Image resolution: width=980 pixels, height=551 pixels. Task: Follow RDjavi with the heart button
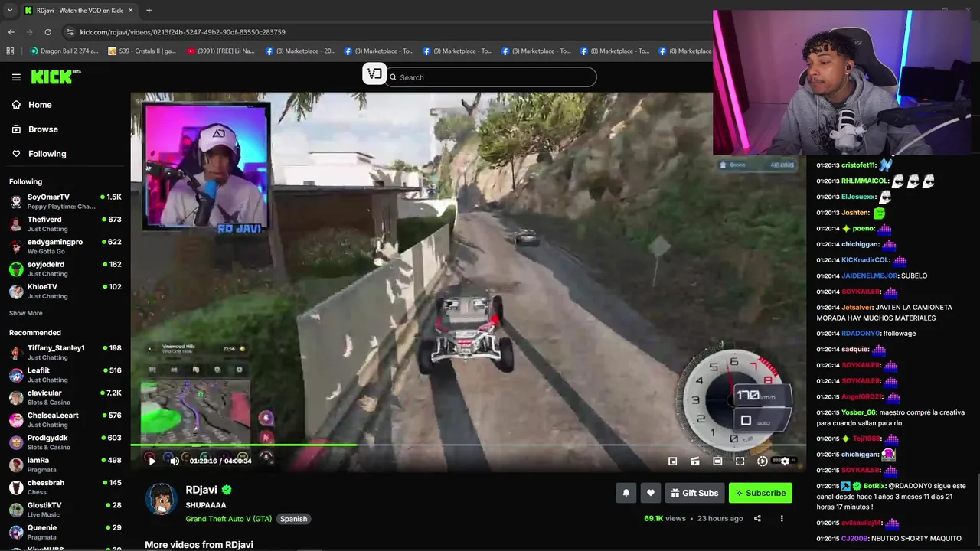(x=650, y=493)
